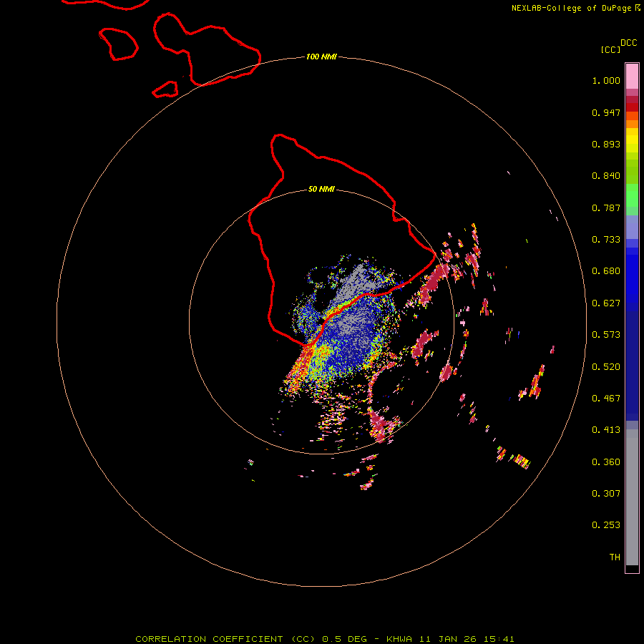The image size is (644, 644).
Task: Click the 100 NMI range ring label
Action: pyautogui.click(x=321, y=57)
